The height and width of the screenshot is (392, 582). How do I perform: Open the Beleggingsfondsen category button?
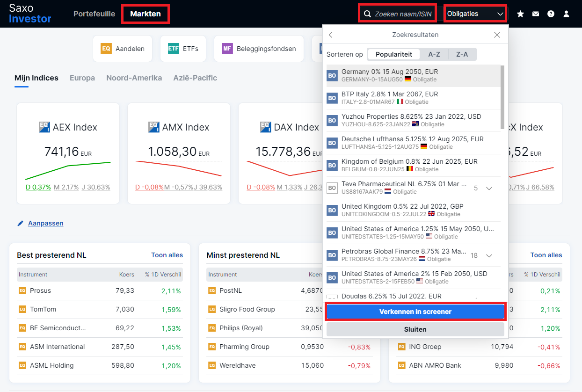(259, 49)
